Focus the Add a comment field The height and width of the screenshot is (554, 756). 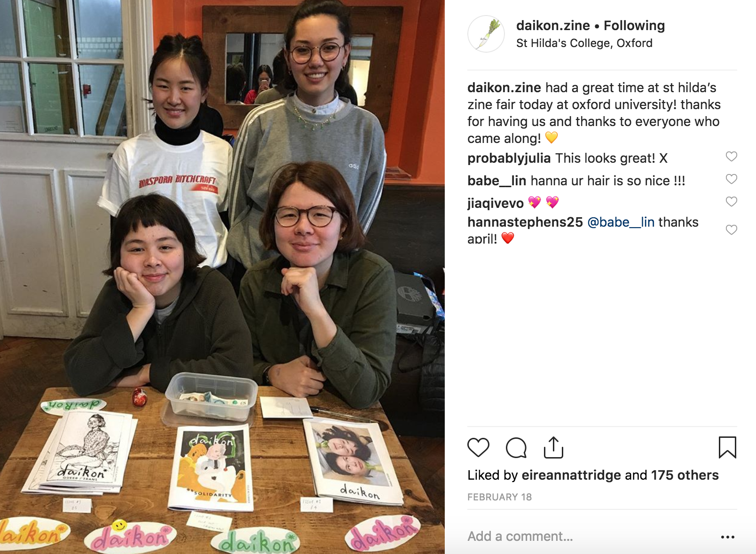(590, 536)
